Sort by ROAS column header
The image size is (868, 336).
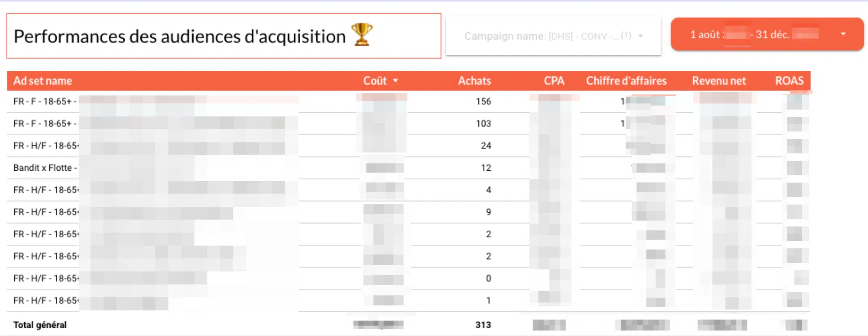pyautogui.click(x=789, y=81)
